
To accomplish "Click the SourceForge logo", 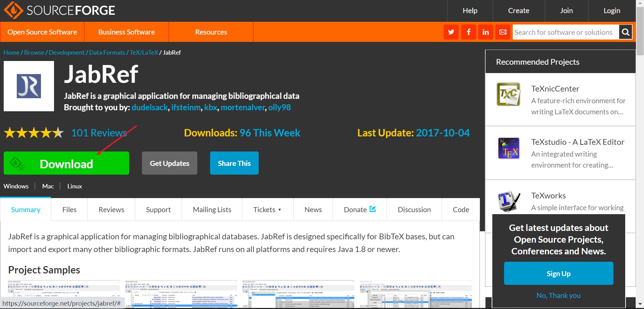I will click(x=59, y=10).
